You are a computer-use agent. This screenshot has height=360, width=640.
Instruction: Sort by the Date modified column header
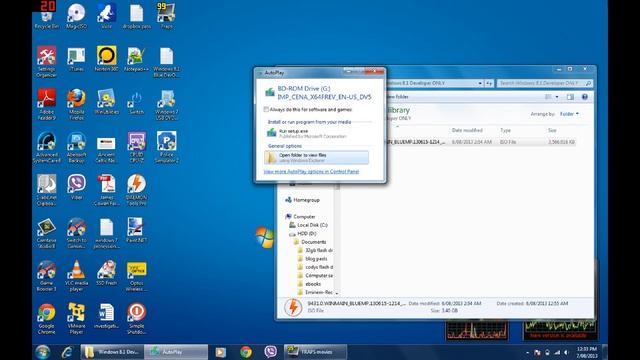(467, 130)
